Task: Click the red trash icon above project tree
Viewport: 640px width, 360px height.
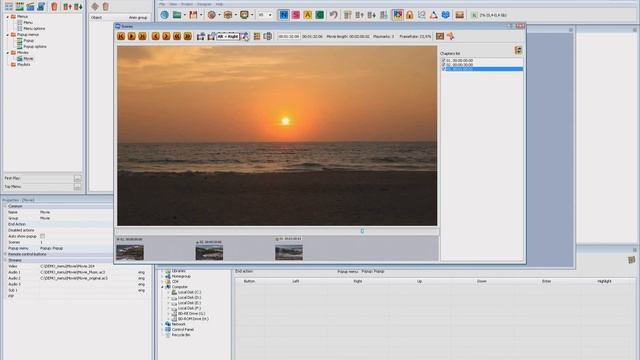Action: (54, 6)
